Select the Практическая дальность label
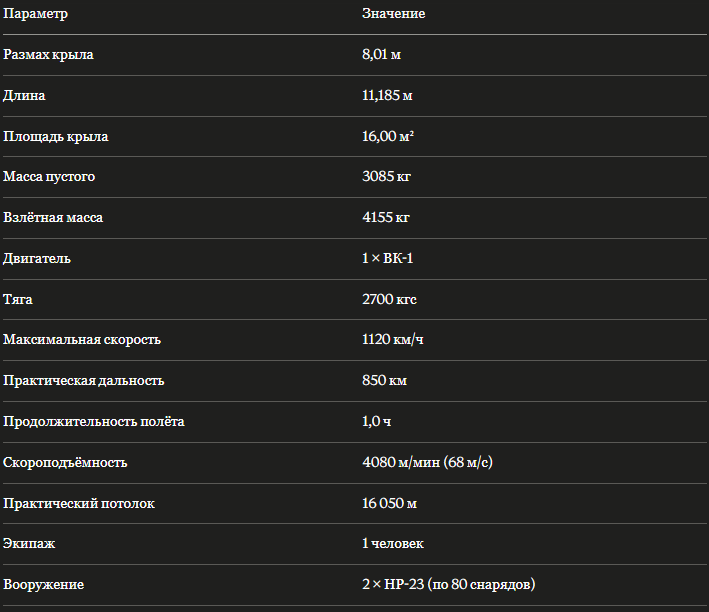The width and height of the screenshot is (709, 612). coord(84,381)
